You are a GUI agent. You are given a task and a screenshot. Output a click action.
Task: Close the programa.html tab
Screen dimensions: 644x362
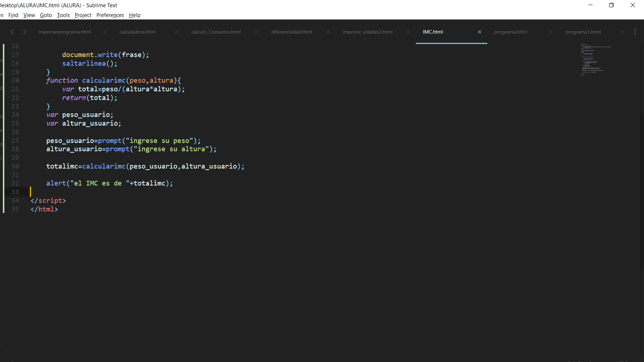(x=551, y=32)
